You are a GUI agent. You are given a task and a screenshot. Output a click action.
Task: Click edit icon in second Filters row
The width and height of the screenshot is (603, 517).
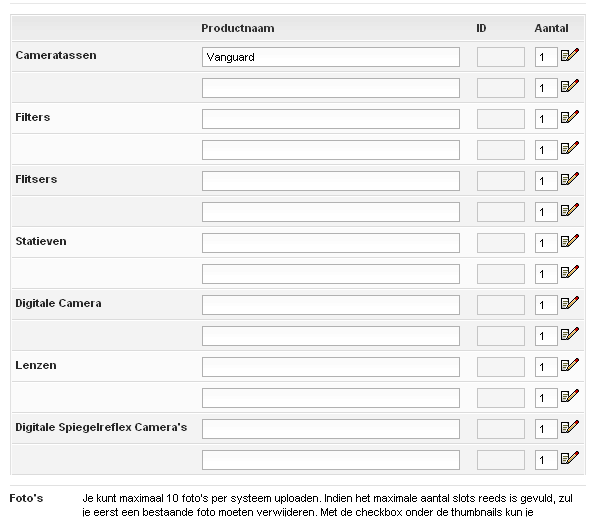[570, 149]
